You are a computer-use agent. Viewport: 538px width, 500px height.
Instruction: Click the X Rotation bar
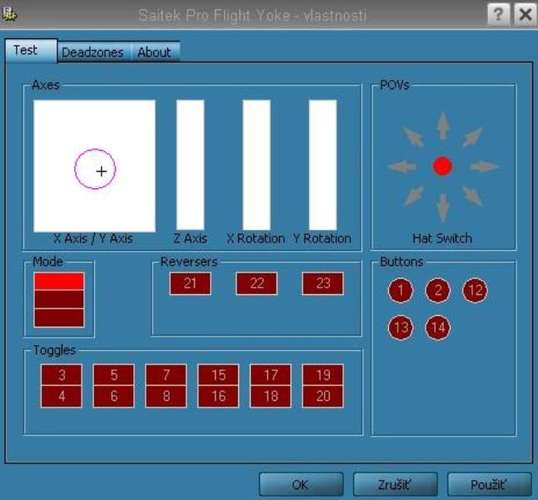point(256,165)
